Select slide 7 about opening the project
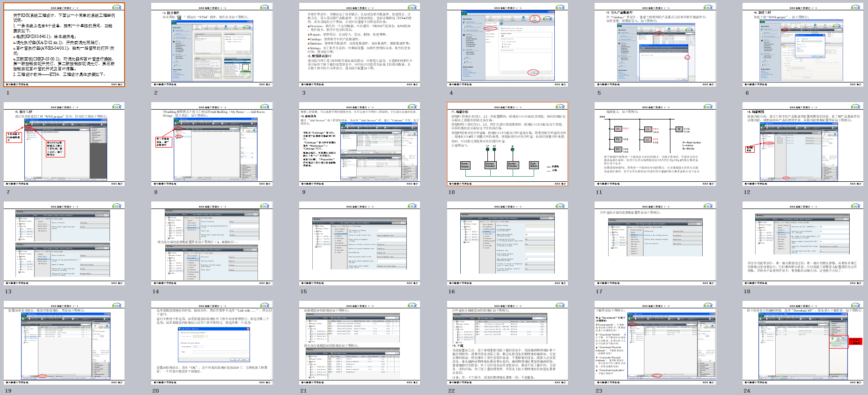The height and width of the screenshot is (395, 868). (x=64, y=144)
